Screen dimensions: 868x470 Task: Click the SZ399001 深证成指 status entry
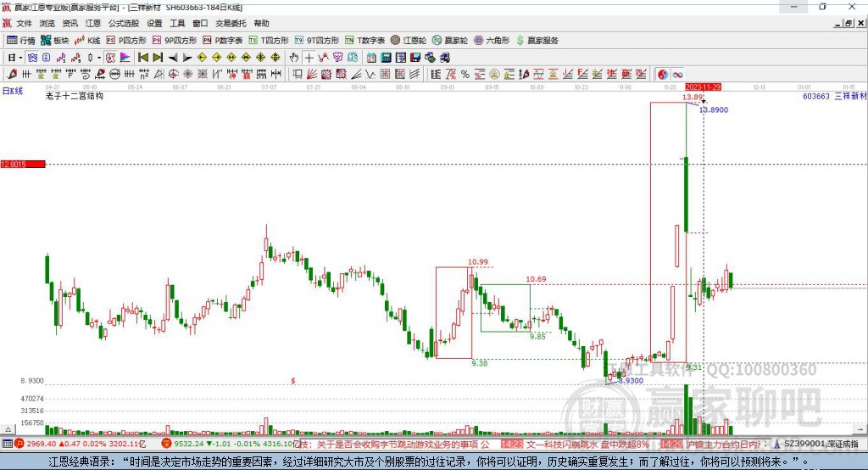pos(815,444)
